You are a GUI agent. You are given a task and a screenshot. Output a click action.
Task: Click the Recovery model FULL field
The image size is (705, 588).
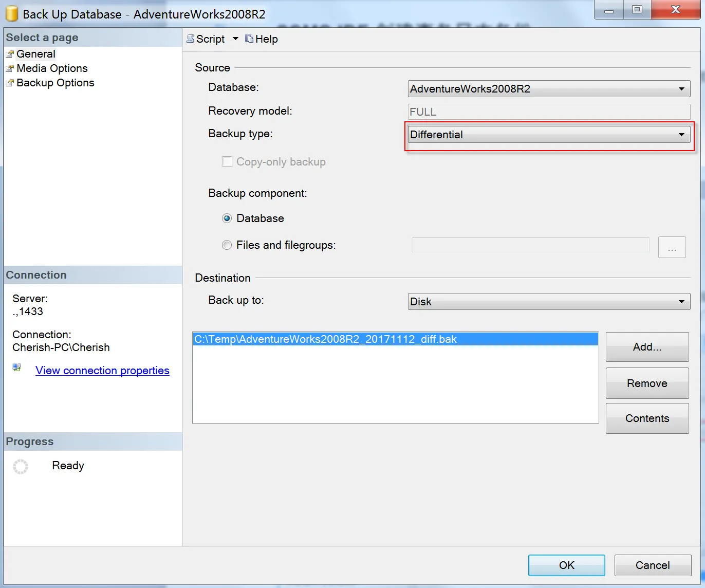click(549, 112)
